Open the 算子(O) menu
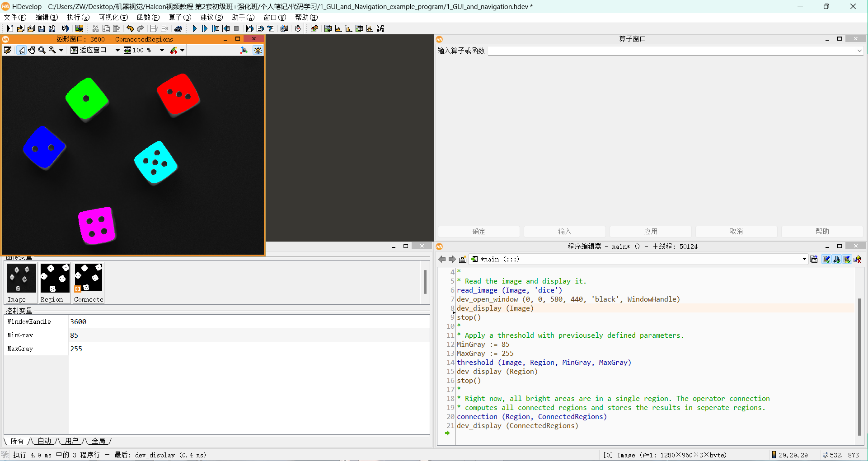This screenshot has width=868, height=461. pyautogui.click(x=180, y=17)
